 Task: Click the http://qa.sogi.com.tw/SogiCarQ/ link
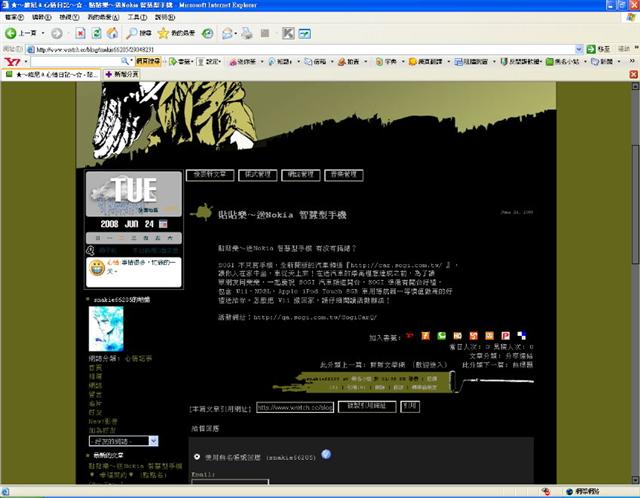(315, 317)
